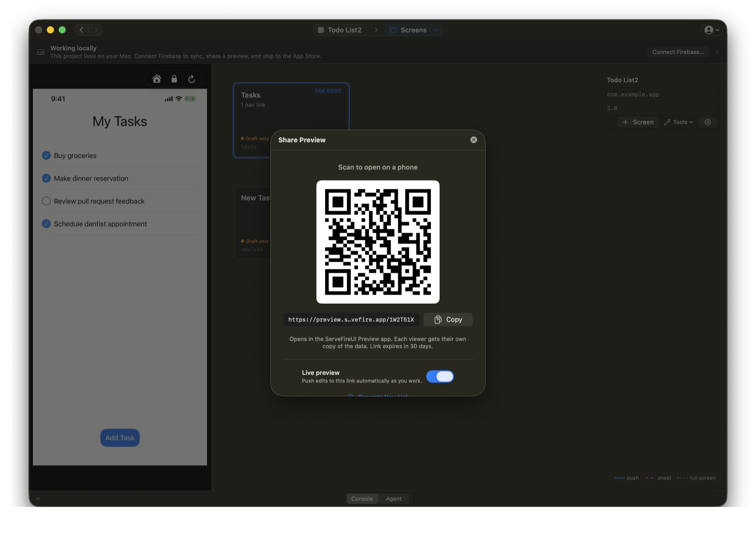This screenshot has height=545, width=756.
Task: Go home in the phone simulator toolbar
Action: (157, 79)
